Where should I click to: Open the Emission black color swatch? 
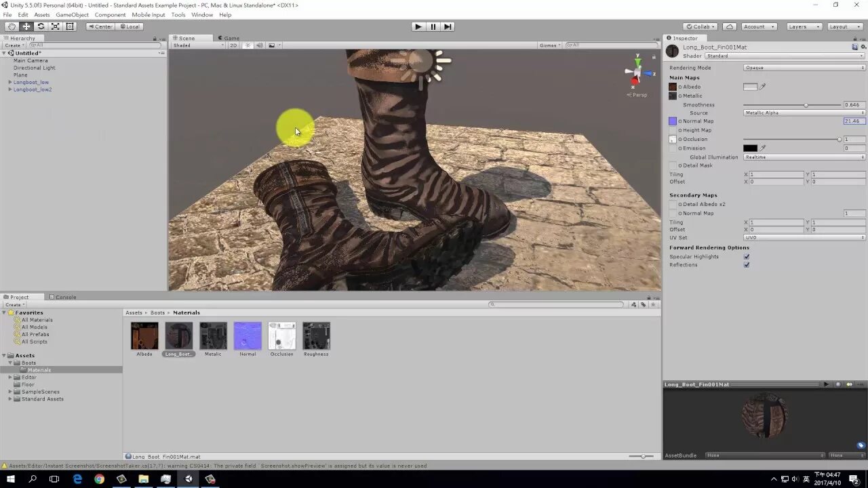[x=750, y=148]
